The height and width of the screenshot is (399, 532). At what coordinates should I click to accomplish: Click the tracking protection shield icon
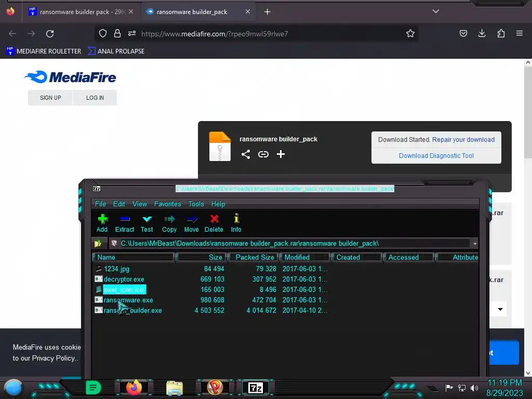click(103, 33)
